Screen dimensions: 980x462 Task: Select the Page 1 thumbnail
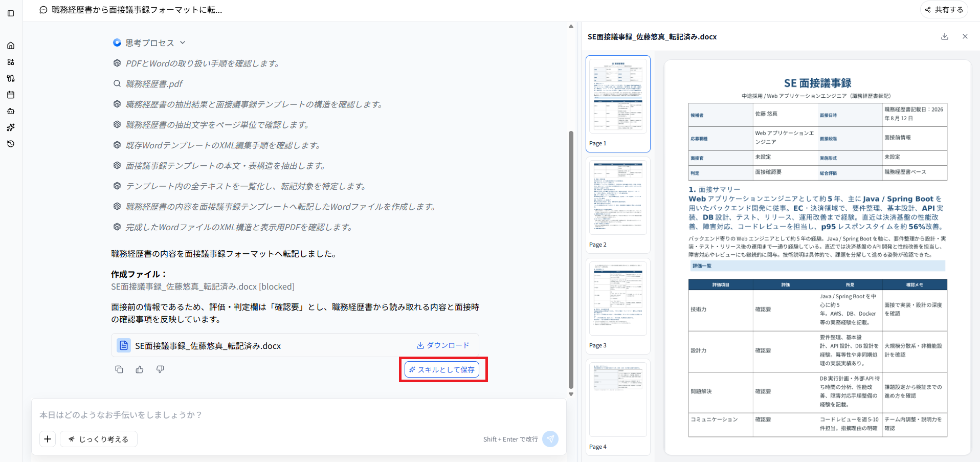[618, 104]
